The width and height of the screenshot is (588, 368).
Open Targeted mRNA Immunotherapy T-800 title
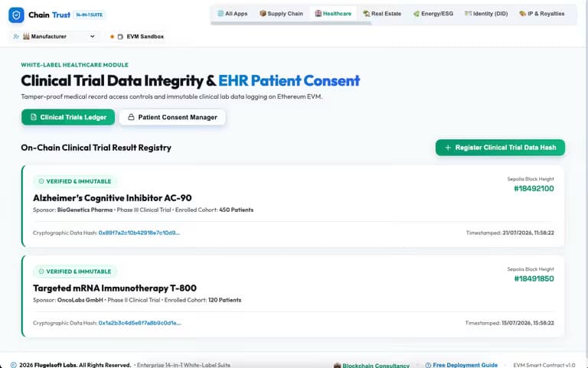(x=115, y=288)
